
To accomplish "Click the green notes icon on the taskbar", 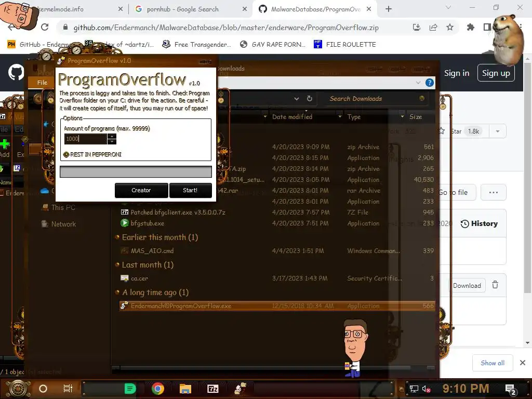I will click(130, 389).
